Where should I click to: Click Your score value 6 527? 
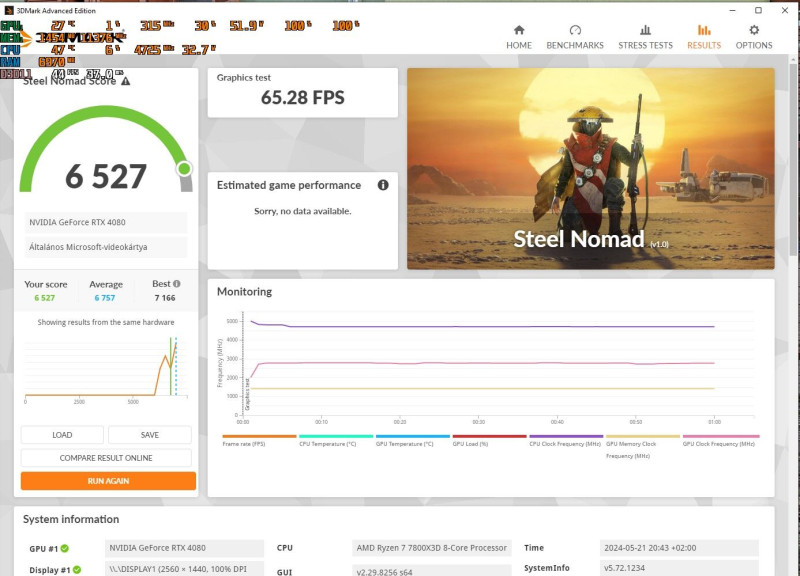(44, 298)
